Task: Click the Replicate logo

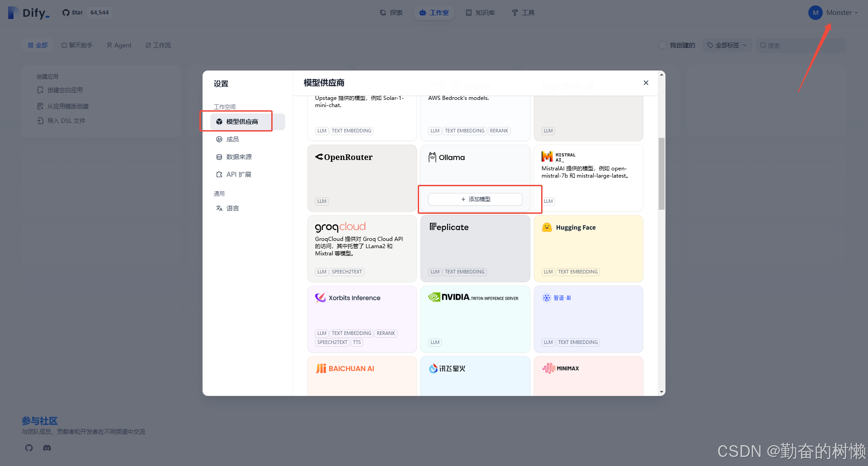Action: click(x=449, y=227)
